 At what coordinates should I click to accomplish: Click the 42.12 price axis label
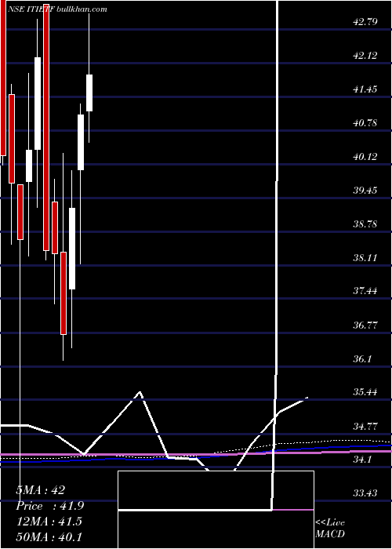click(x=365, y=56)
